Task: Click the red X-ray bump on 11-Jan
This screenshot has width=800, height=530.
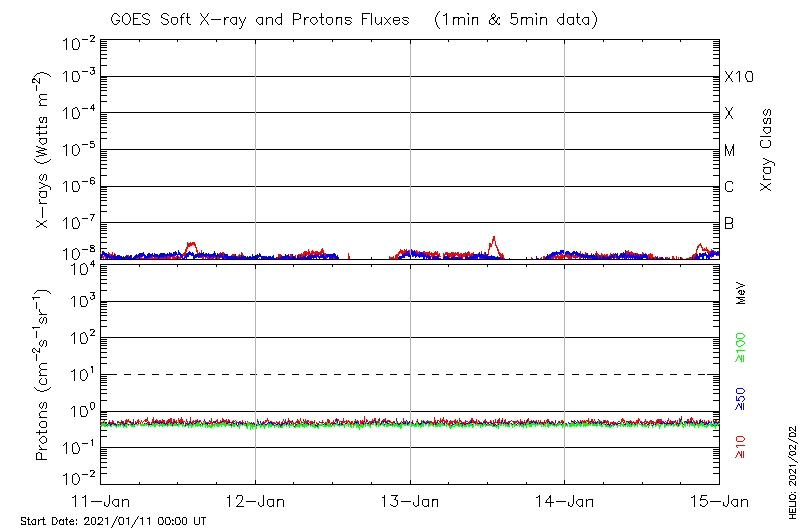Action: click(192, 245)
